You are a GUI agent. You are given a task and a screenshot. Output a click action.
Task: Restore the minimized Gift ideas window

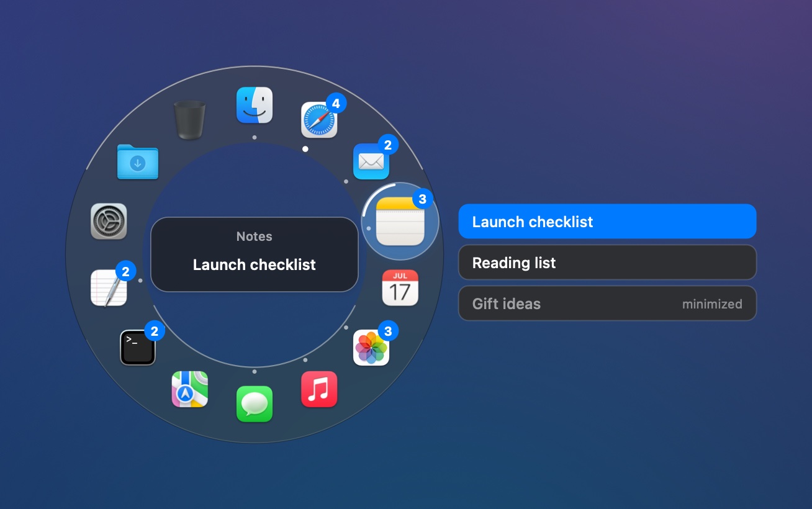pos(607,304)
